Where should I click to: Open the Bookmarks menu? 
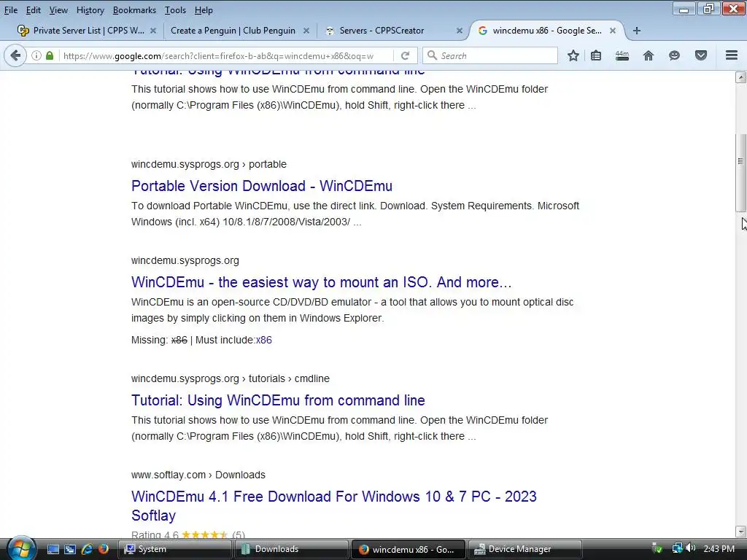tap(134, 10)
